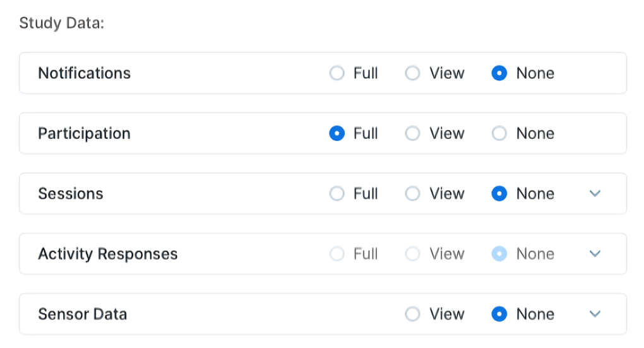Click None radio for Activity Responses
This screenshot has width=644, height=348.
point(499,254)
